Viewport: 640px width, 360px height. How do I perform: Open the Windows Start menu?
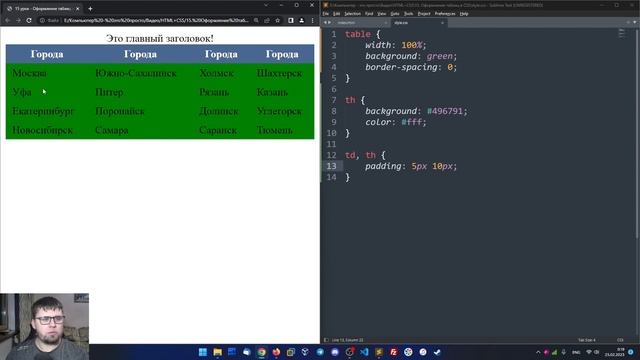(202, 352)
